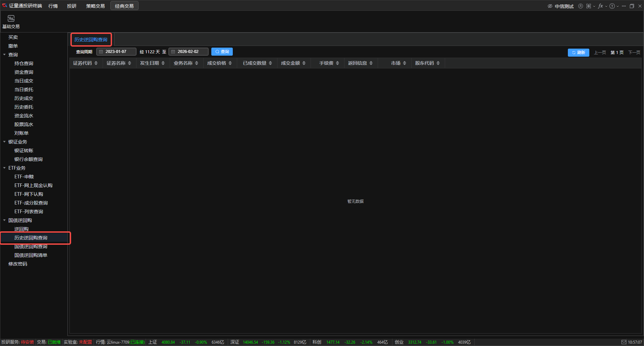Switch to the 历史逆回购查询 tab

pyautogui.click(x=91, y=40)
